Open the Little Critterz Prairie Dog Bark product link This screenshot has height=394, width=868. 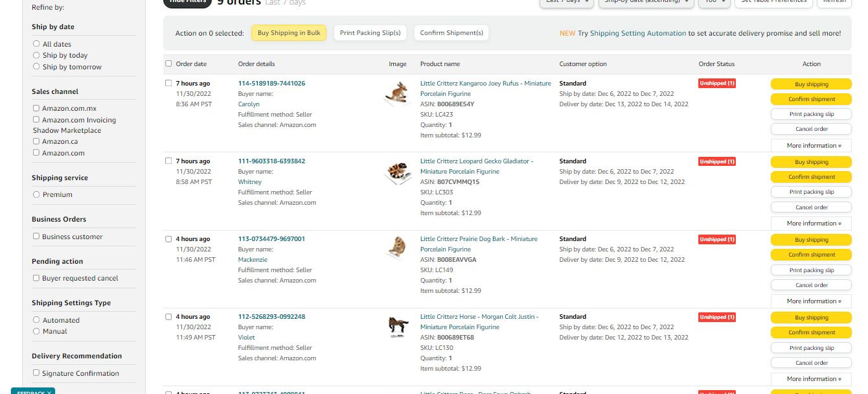[479, 244]
